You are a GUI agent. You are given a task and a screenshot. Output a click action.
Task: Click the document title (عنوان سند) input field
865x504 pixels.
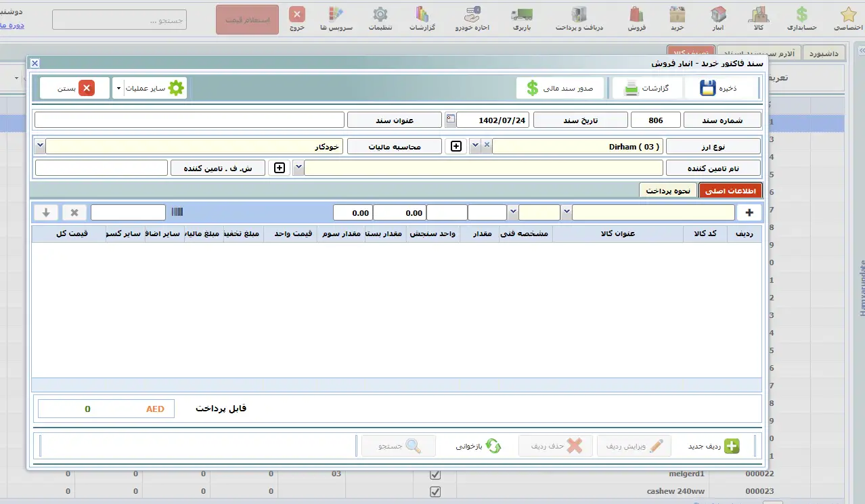coord(190,120)
